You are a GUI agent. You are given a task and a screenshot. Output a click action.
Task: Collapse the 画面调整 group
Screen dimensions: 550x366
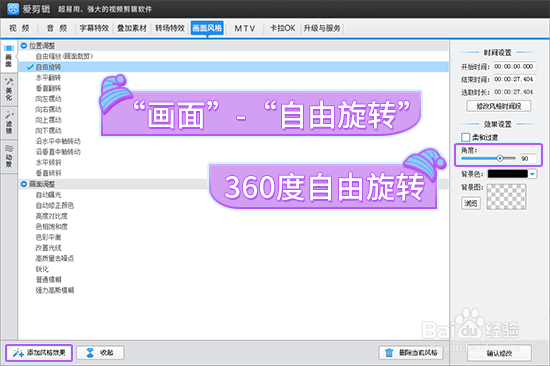[x=24, y=184]
